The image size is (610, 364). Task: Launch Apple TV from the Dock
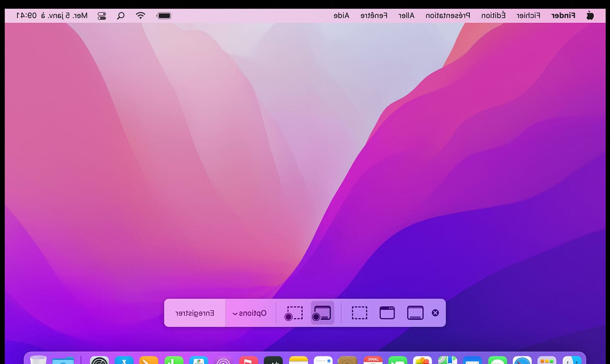point(273,360)
